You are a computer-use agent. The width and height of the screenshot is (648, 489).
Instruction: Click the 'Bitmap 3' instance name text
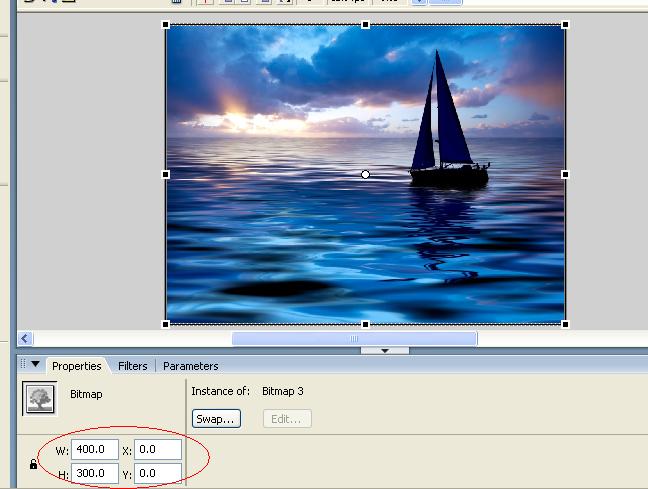tap(283, 391)
